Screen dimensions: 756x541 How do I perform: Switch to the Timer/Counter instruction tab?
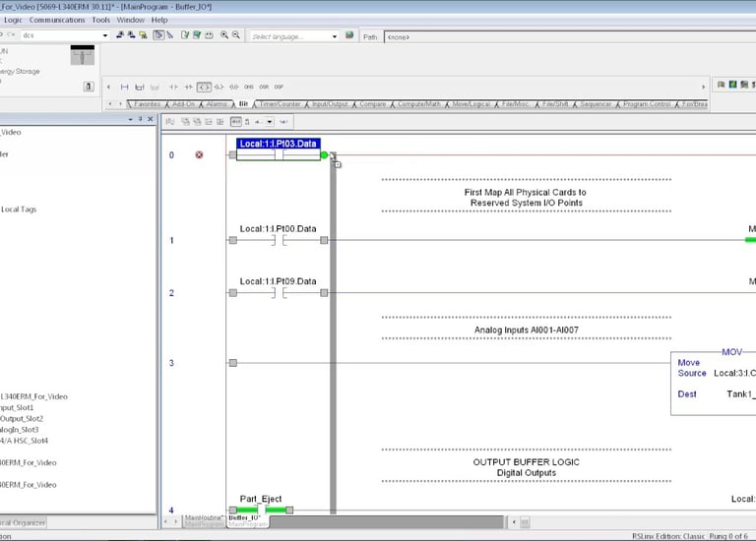[281, 104]
